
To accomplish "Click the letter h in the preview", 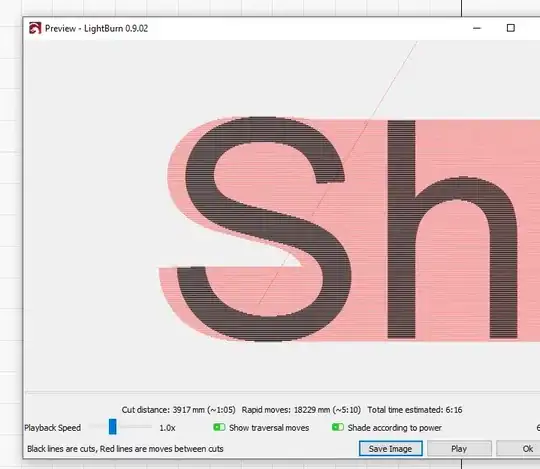I will [x=452, y=229].
